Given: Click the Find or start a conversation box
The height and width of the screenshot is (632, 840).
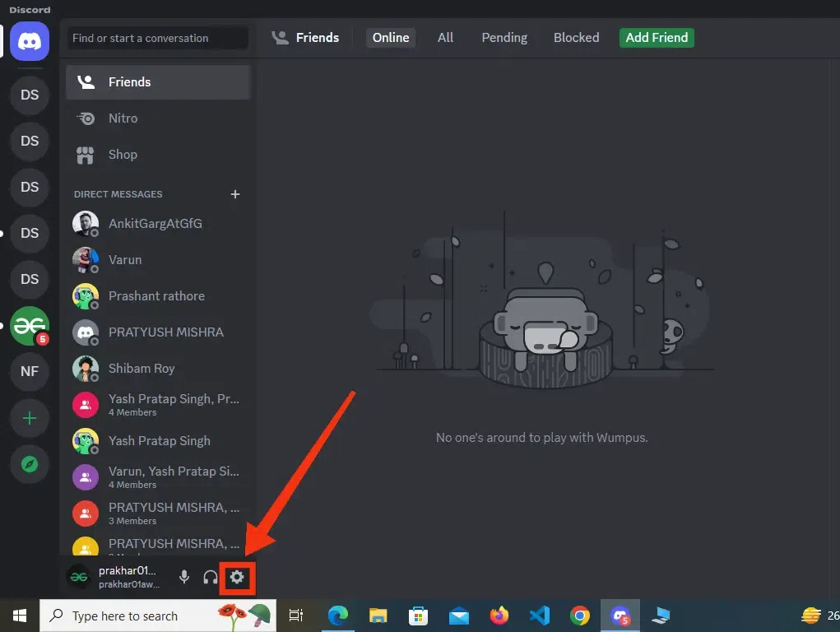Looking at the screenshot, I should click(158, 38).
